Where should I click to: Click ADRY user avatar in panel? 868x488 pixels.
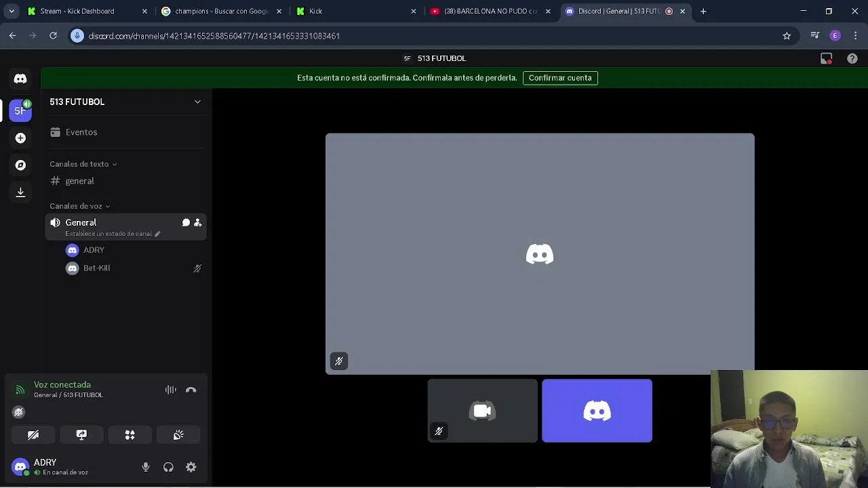(x=20, y=467)
